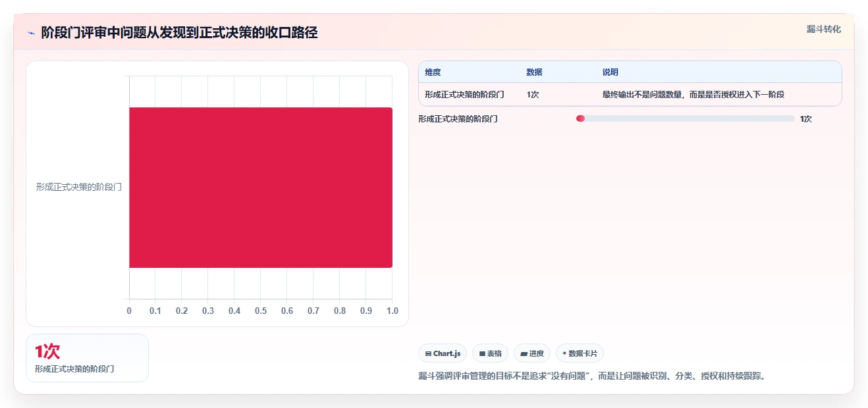
Task: Click x-axis tick label 1.0
Action: click(392, 311)
